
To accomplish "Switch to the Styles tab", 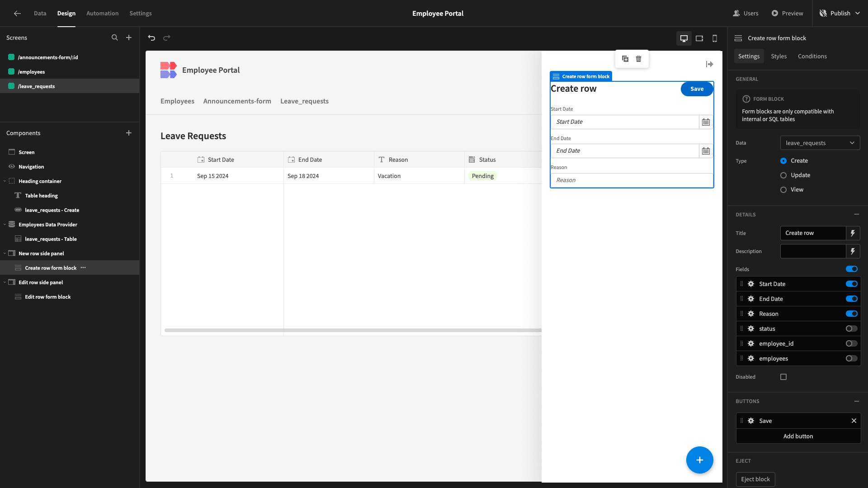I will coord(778,56).
